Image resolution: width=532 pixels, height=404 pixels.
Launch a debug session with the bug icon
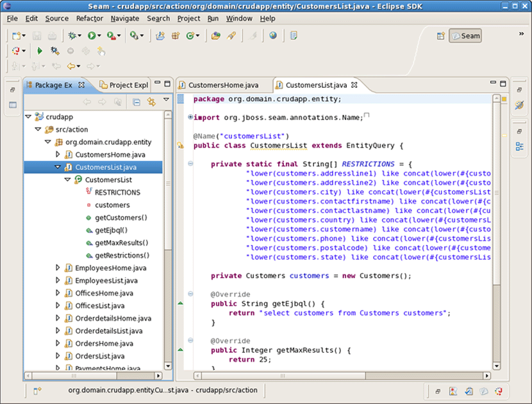(72, 35)
